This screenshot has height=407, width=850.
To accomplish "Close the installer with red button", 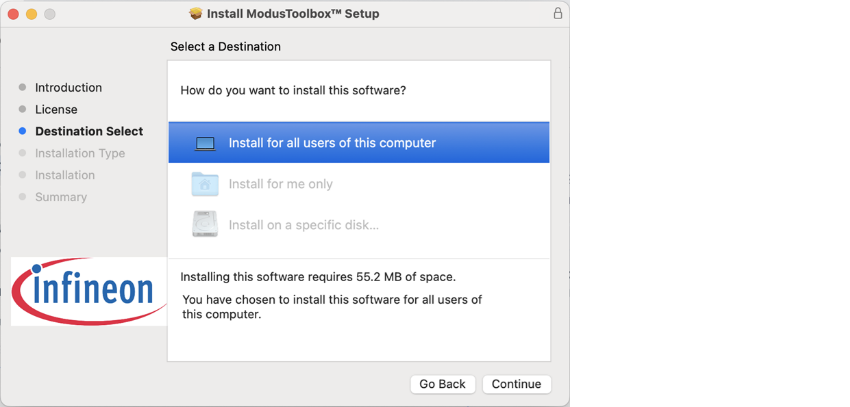I will click(13, 14).
